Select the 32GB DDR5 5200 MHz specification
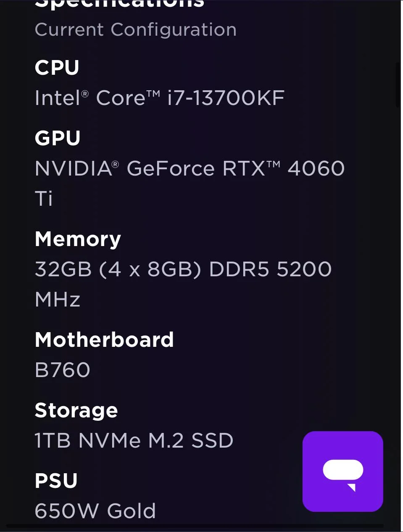The image size is (403, 532). pyautogui.click(x=183, y=269)
